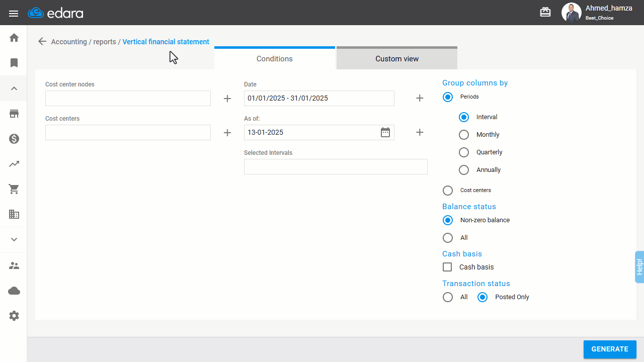Click the Ahmed_hamza profile picture
644x362 pixels.
point(571,13)
